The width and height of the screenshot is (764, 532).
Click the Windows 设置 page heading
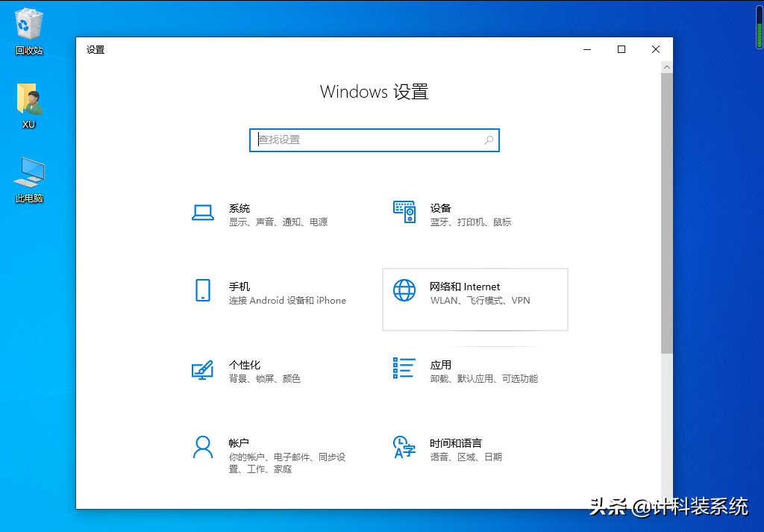coord(375,92)
